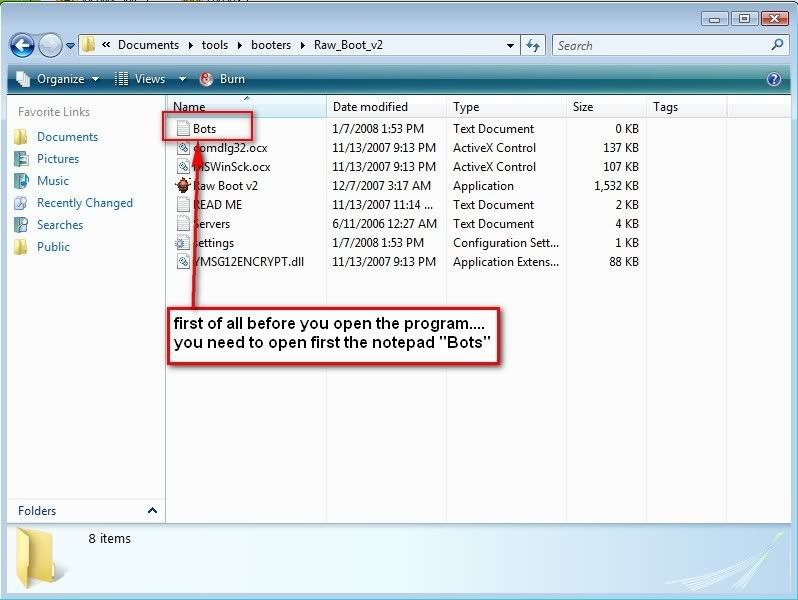Image resolution: width=798 pixels, height=600 pixels.
Task: Click the Public folder icon in sidebar
Action: point(21,247)
